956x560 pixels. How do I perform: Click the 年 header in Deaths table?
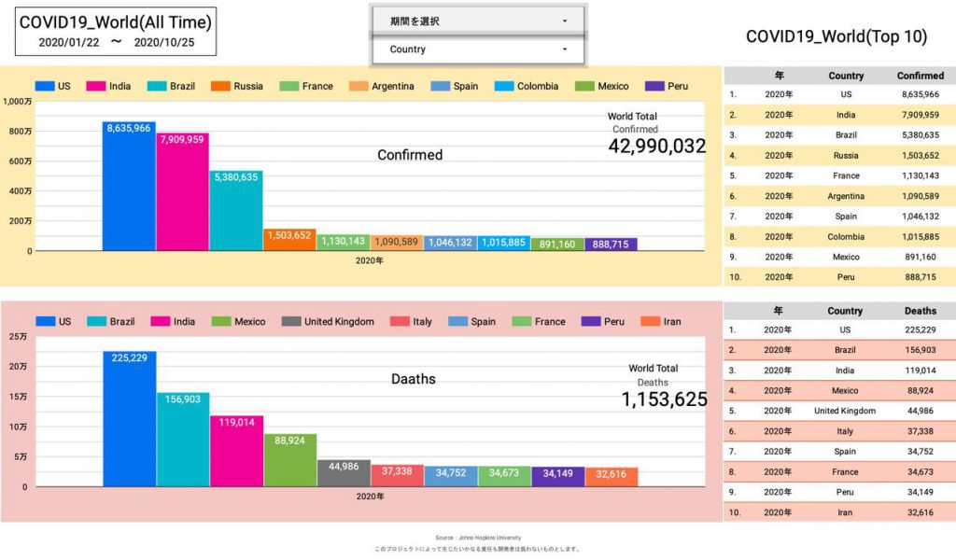point(778,311)
